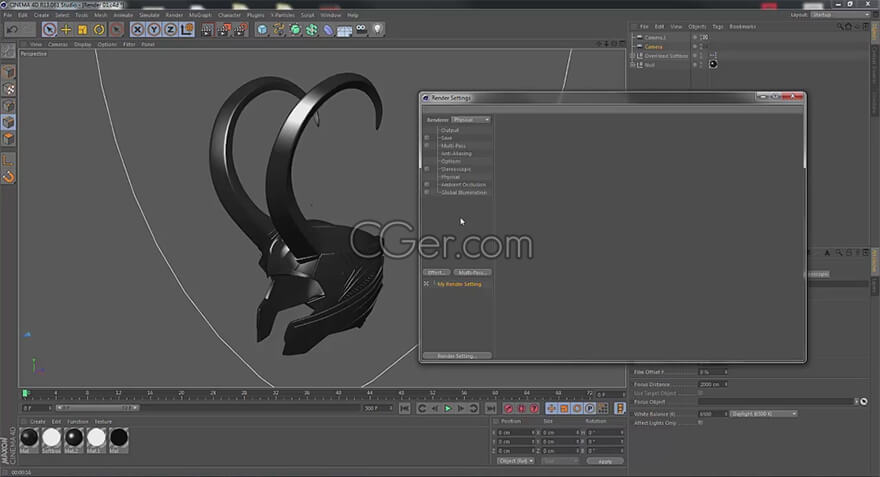Toggle X axis lock

tap(138, 30)
